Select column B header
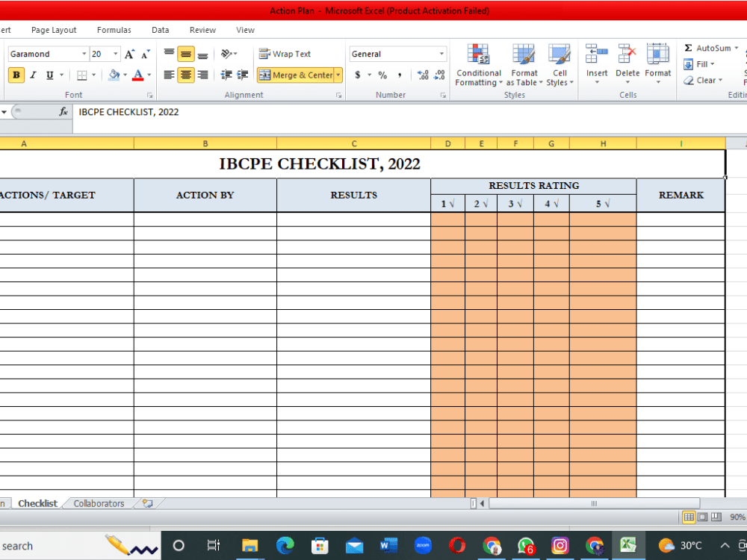The image size is (747, 560). click(205, 143)
